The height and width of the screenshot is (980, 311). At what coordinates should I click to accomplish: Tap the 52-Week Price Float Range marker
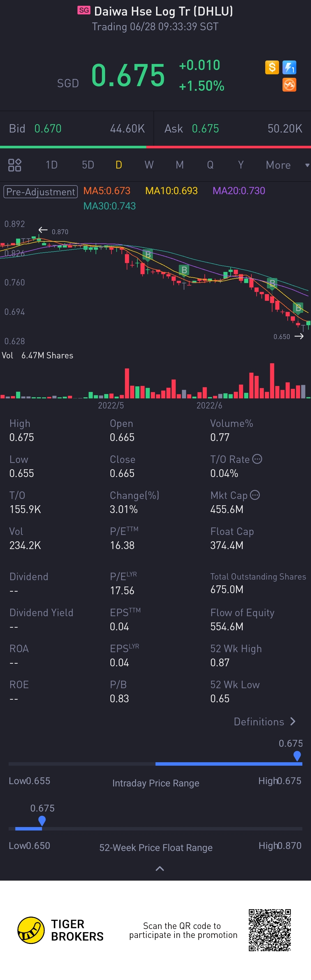pos(42,820)
